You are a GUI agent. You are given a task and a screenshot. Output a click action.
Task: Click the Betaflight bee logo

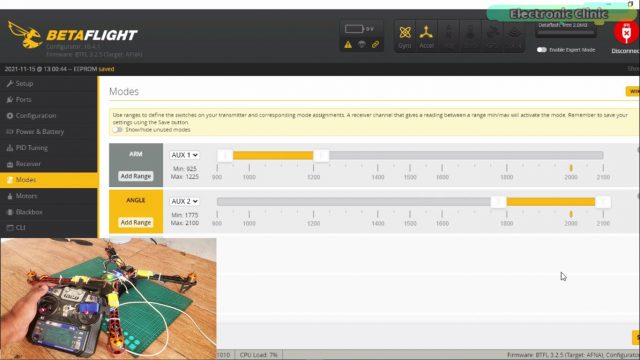pyautogui.click(x=25, y=35)
